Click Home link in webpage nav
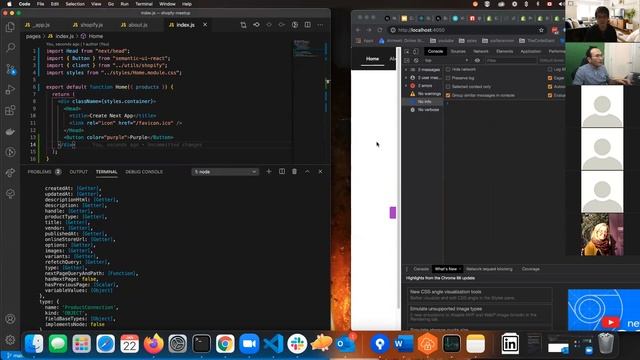The height and width of the screenshot is (360, 640). coord(372,59)
